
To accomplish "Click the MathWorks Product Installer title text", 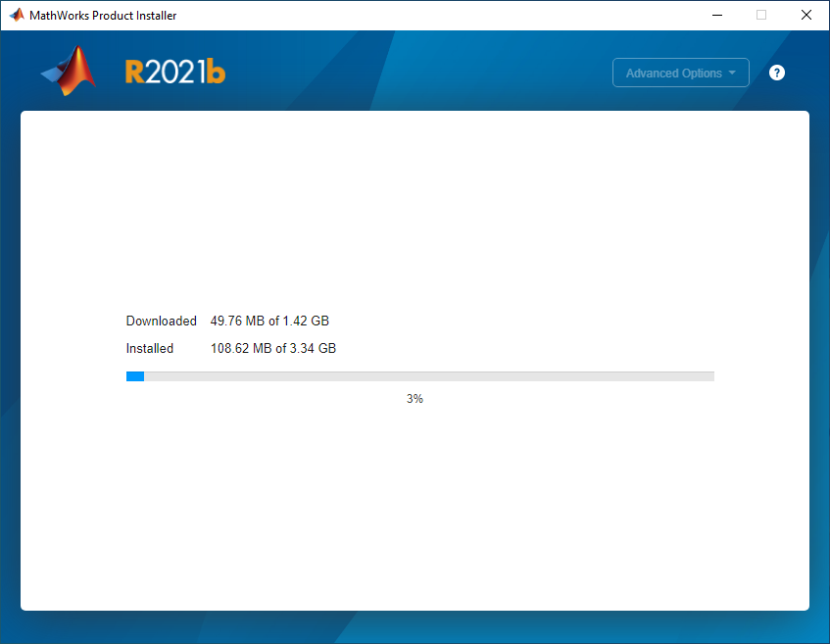I will (103, 16).
